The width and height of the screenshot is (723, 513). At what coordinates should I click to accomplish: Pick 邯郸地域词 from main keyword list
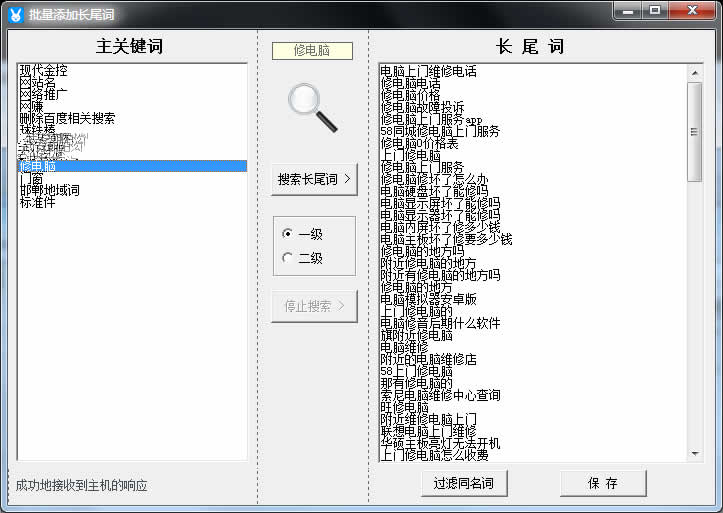click(50, 190)
